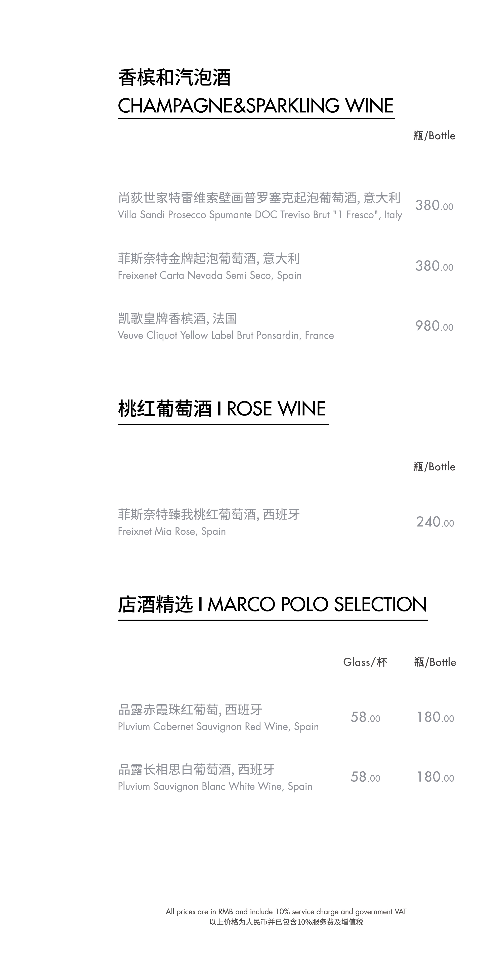Click the Rose Wine section heading
Viewport: 484px width, 980px height.
point(222,409)
